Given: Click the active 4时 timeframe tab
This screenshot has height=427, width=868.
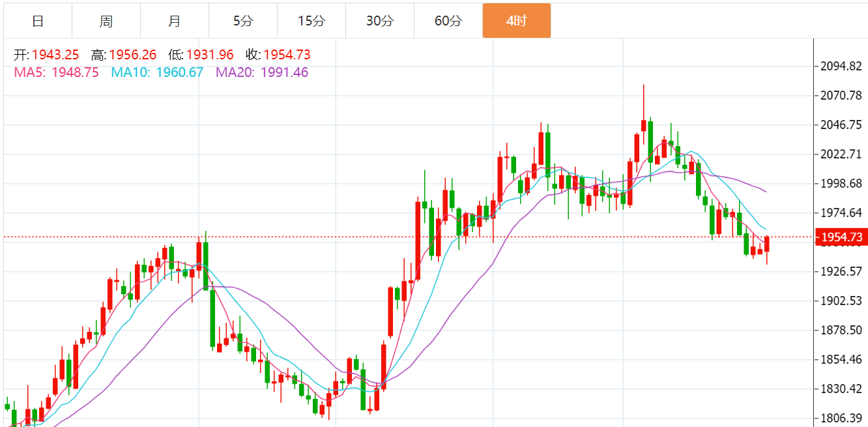Looking at the screenshot, I should coord(517,21).
